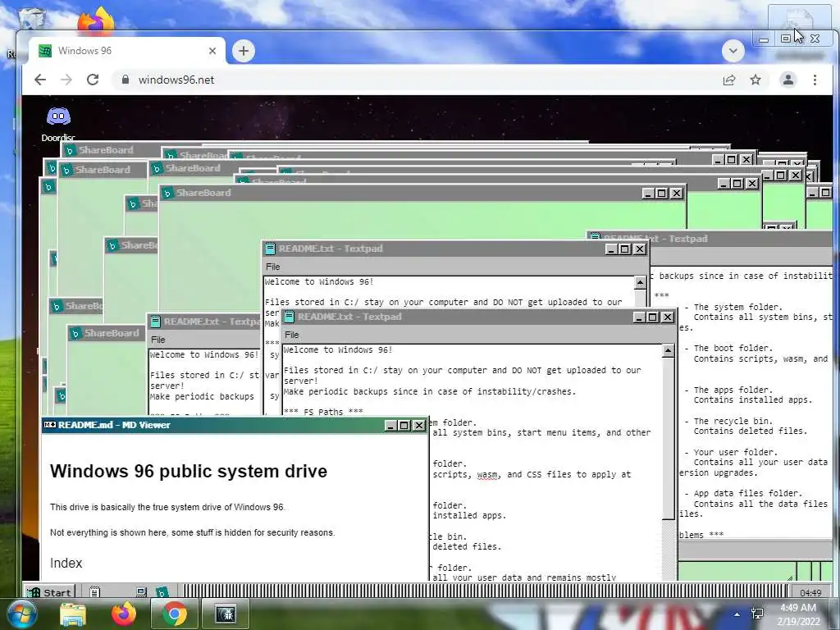Click computer monitor icon in Windows 96 taskbar

coord(141,592)
